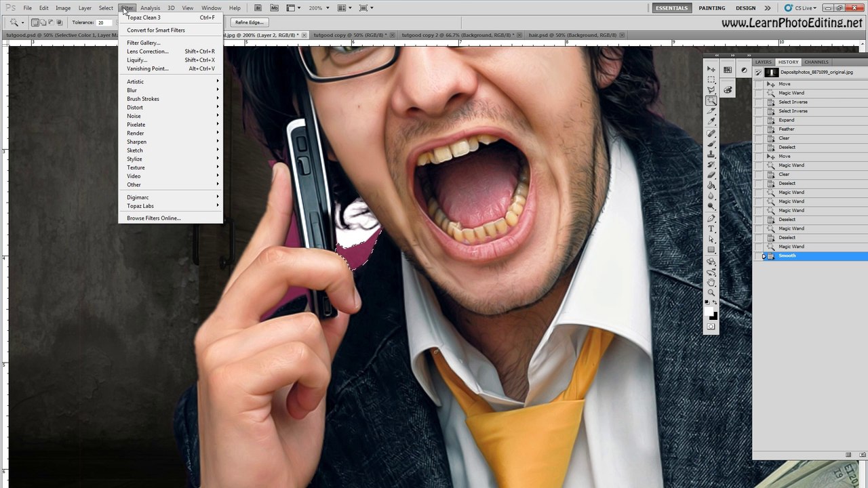Toggle Quick Mask mode icon

711,327
